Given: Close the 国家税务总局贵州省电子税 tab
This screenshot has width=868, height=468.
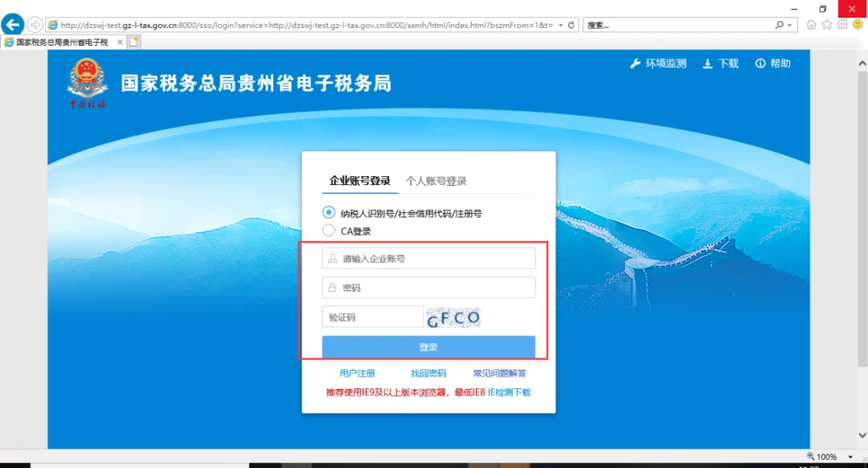Looking at the screenshot, I should [x=120, y=42].
